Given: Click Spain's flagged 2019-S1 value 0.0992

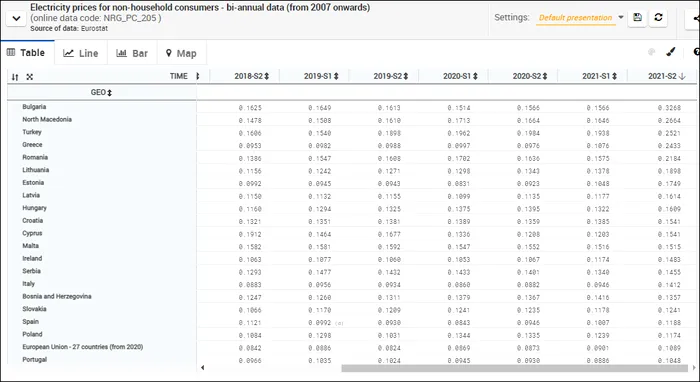Looking at the screenshot, I should coord(320,323).
